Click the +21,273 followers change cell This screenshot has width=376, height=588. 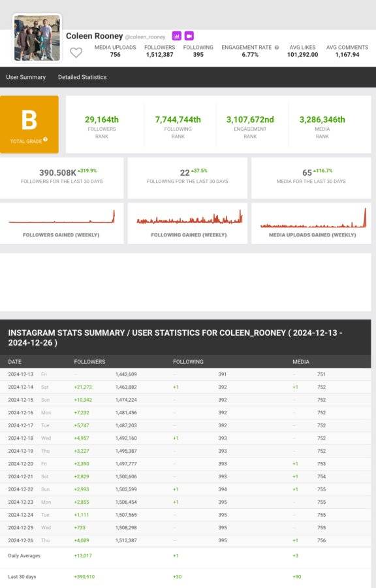tap(83, 387)
